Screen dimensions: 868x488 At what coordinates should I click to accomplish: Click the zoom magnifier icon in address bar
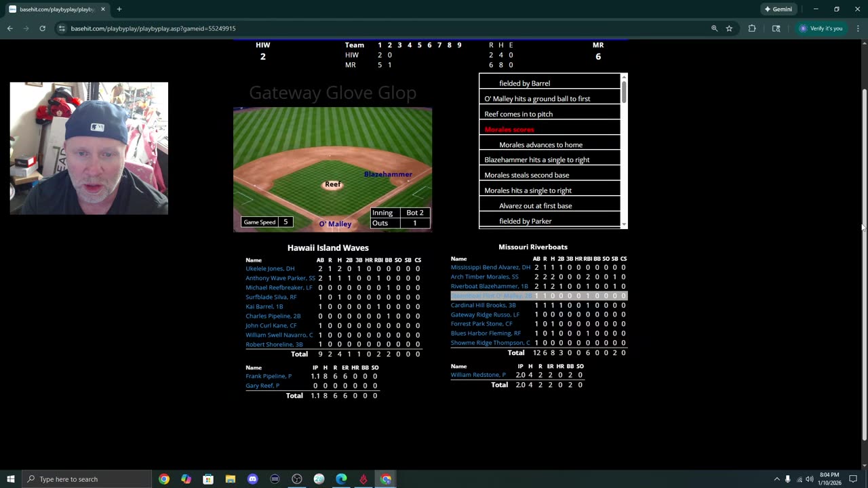coord(714,28)
